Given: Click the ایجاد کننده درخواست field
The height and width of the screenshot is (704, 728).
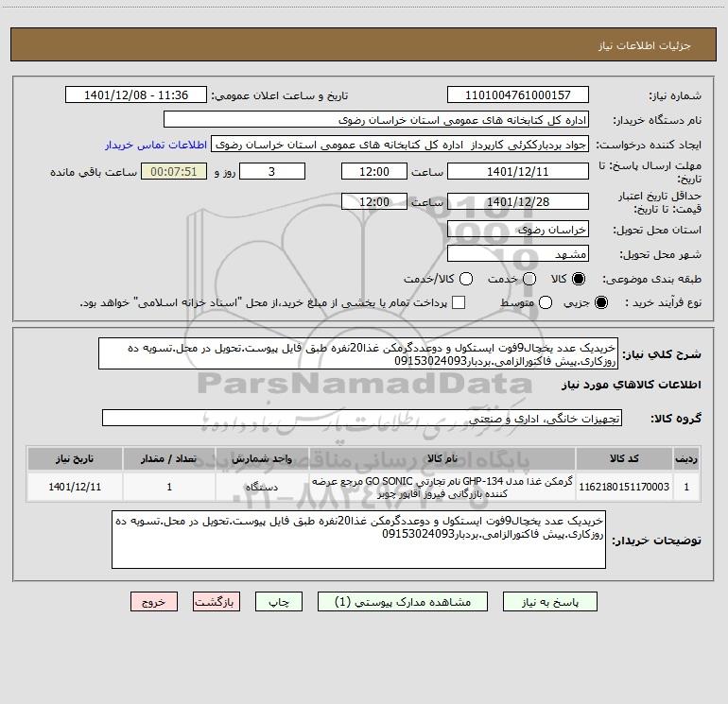Looking at the screenshot, I should point(400,145).
